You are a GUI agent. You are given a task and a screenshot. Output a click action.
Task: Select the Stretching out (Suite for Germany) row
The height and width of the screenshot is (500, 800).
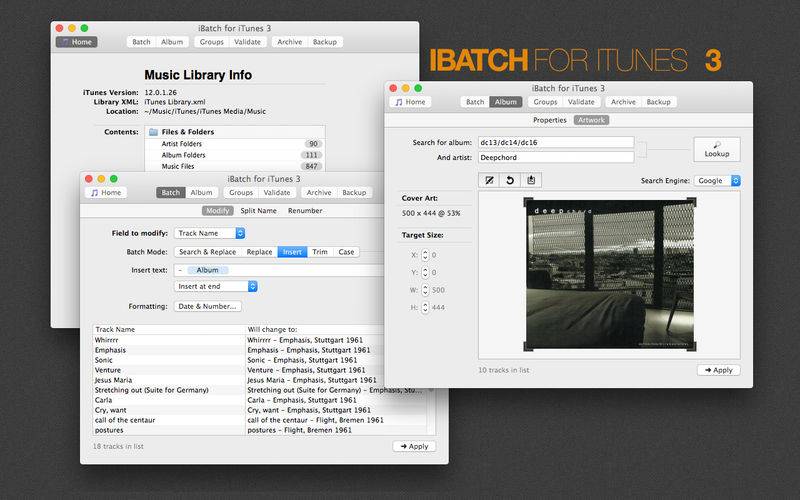pyautogui.click(x=259, y=390)
